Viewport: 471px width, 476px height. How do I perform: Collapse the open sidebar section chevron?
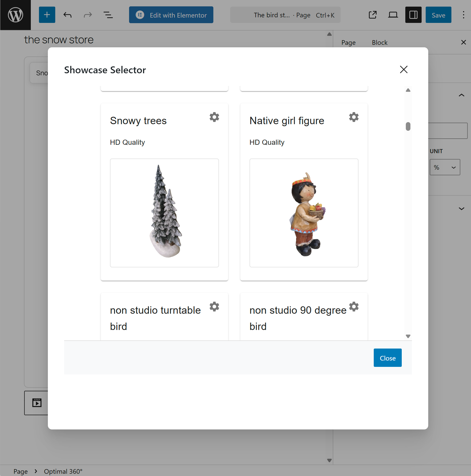click(462, 95)
